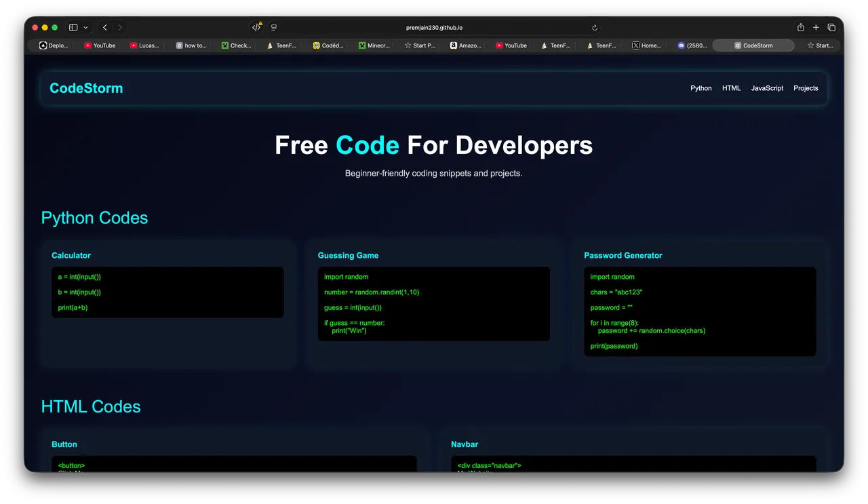Click the "if guess == number:" line
868x504 pixels.
(x=354, y=323)
